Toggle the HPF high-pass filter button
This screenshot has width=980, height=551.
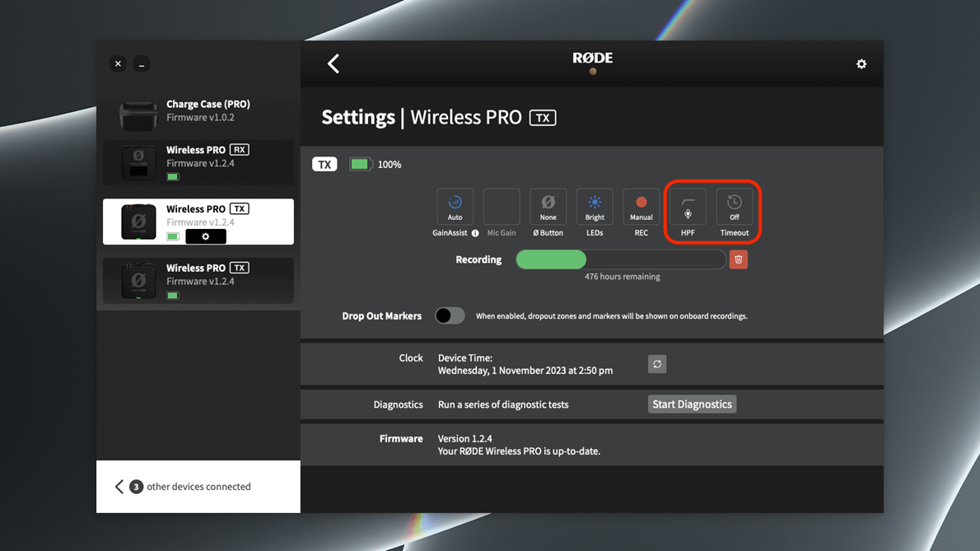[688, 206]
